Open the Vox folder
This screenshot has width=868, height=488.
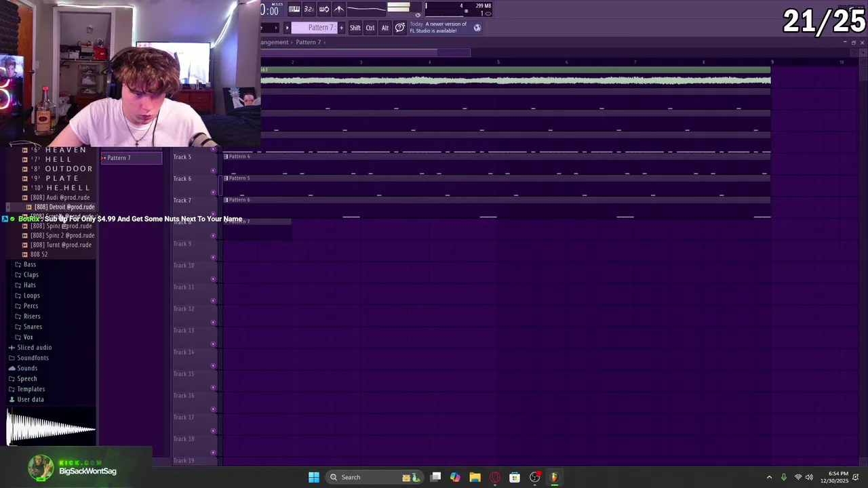pyautogui.click(x=24, y=337)
